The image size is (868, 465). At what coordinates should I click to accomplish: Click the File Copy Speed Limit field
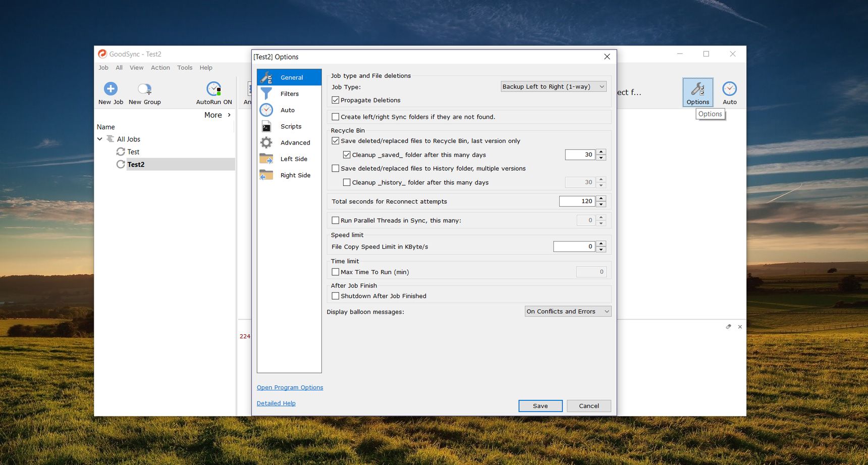click(x=574, y=246)
